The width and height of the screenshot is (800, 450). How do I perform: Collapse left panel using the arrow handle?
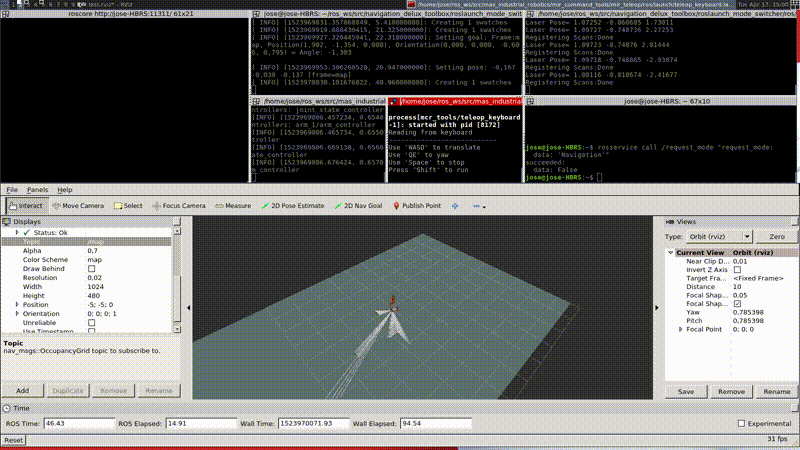click(188, 308)
